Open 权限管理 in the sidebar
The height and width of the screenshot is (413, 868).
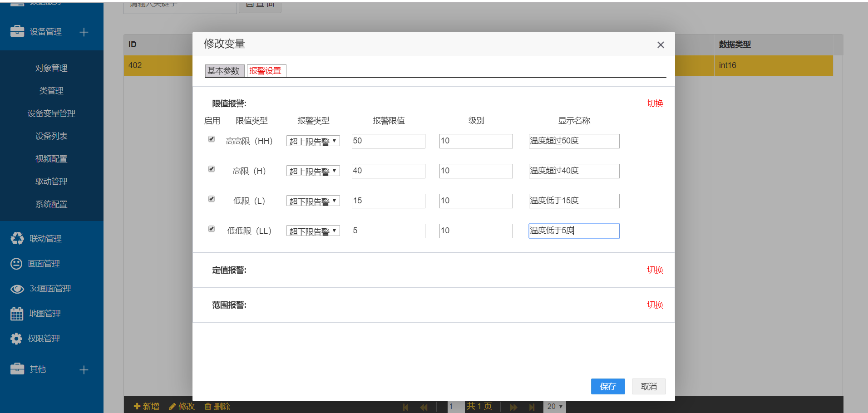[x=44, y=339]
